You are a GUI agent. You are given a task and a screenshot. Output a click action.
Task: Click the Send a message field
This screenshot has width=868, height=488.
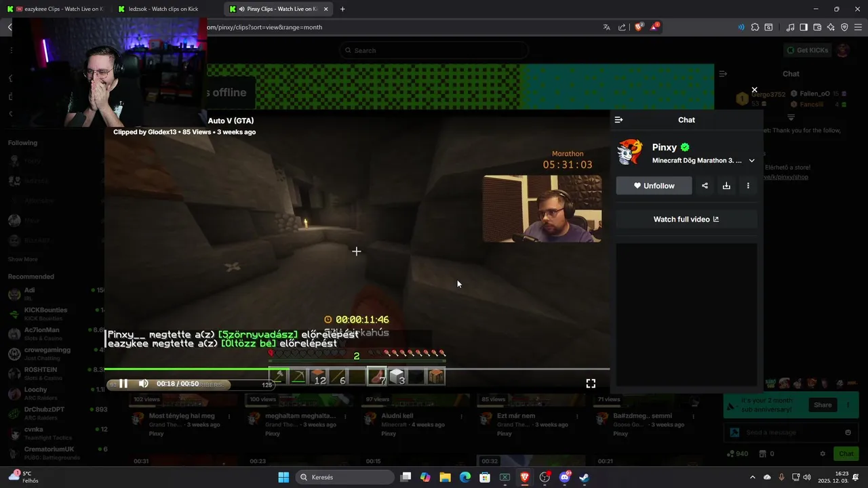click(x=791, y=432)
